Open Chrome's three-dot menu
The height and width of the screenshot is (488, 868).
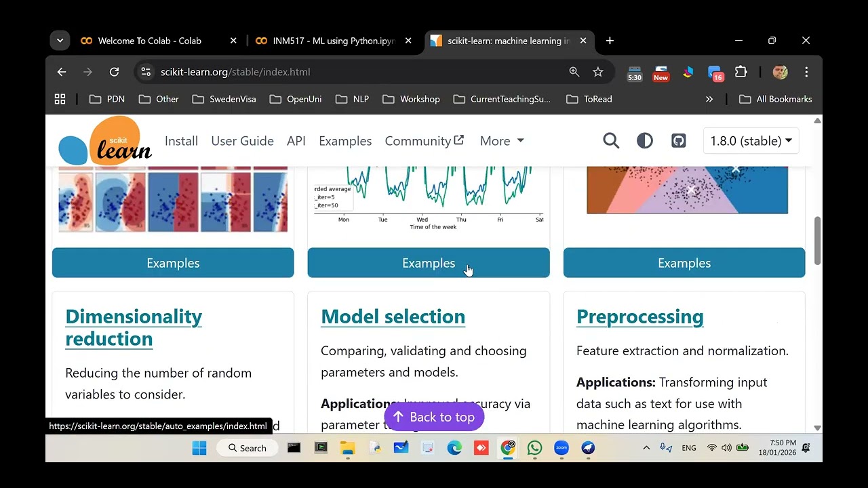click(806, 72)
